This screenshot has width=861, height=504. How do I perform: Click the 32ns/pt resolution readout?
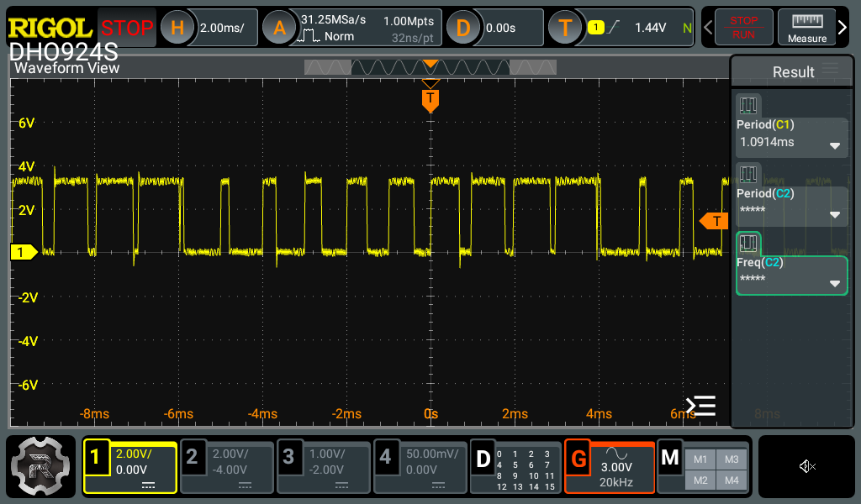click(412, 38)
